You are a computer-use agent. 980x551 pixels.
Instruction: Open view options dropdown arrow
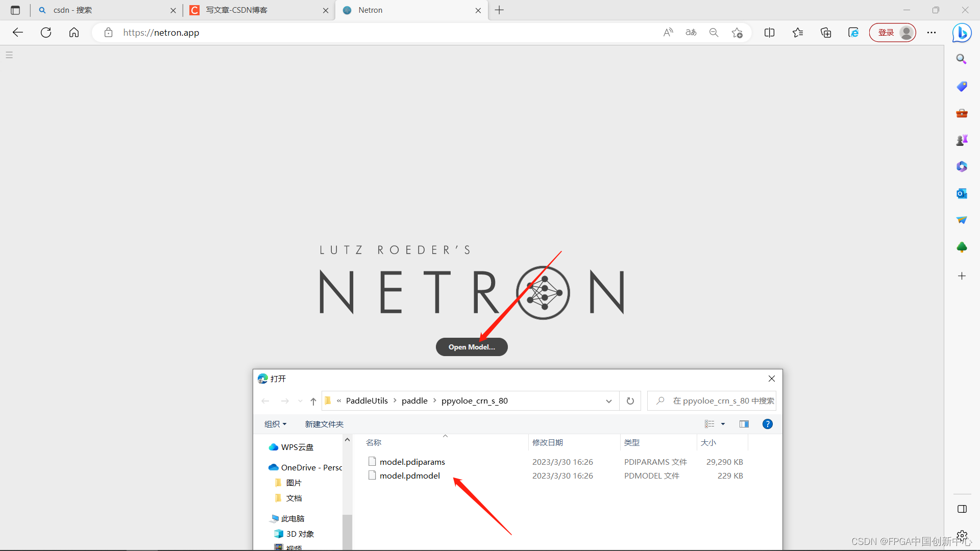723,424
